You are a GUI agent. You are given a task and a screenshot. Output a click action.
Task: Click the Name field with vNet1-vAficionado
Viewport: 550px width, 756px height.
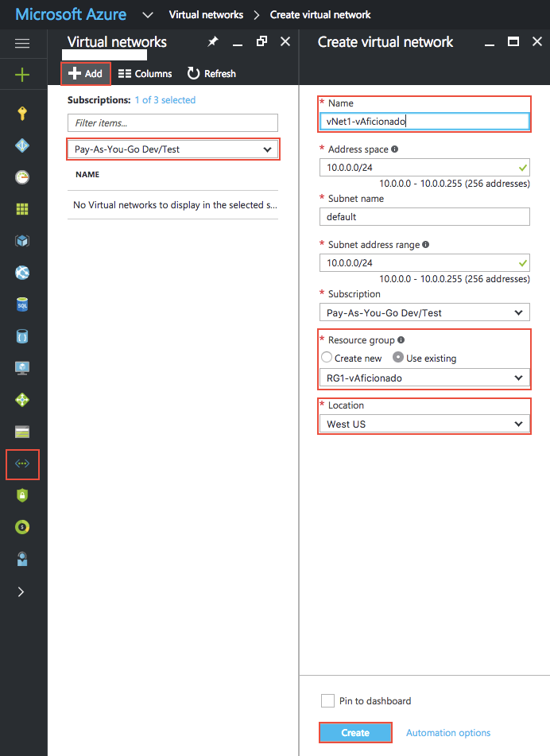click(x=424, y=121)
